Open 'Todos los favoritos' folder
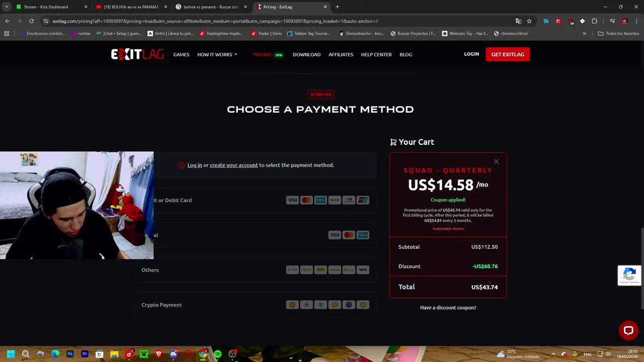This screenshot has height=362, width=644. [x=619, y=34]
